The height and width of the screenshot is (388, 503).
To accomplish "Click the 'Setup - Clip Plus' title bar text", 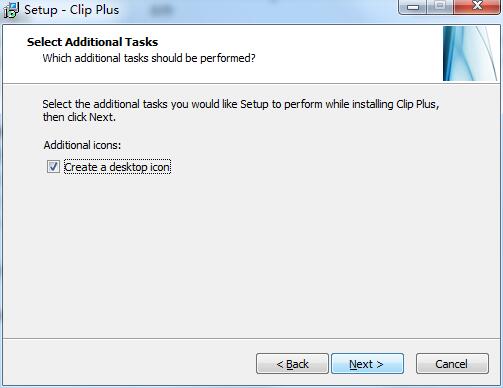I will tap(71, 10).
